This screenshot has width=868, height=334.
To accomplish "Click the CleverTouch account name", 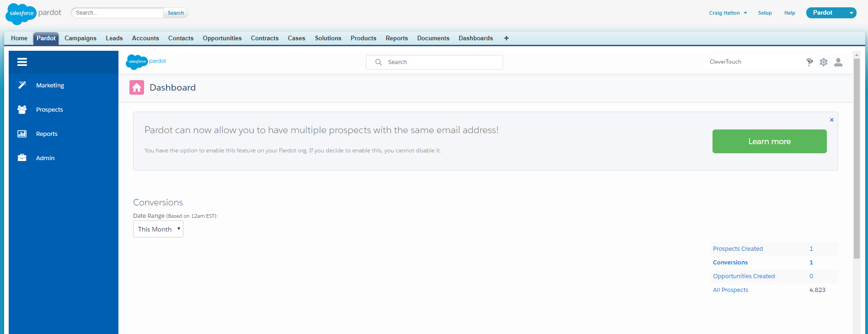I will [725, 62].
